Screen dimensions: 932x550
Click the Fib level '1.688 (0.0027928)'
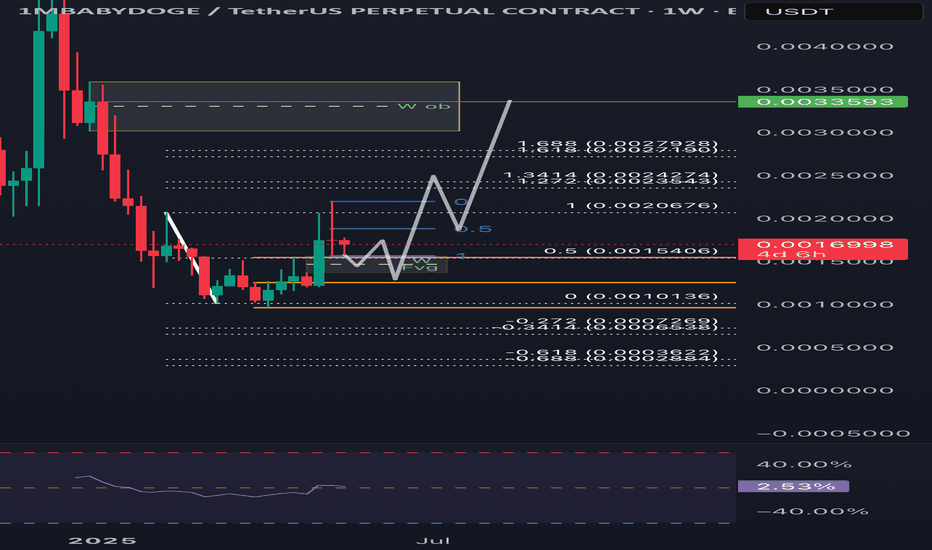coord(618,143)
